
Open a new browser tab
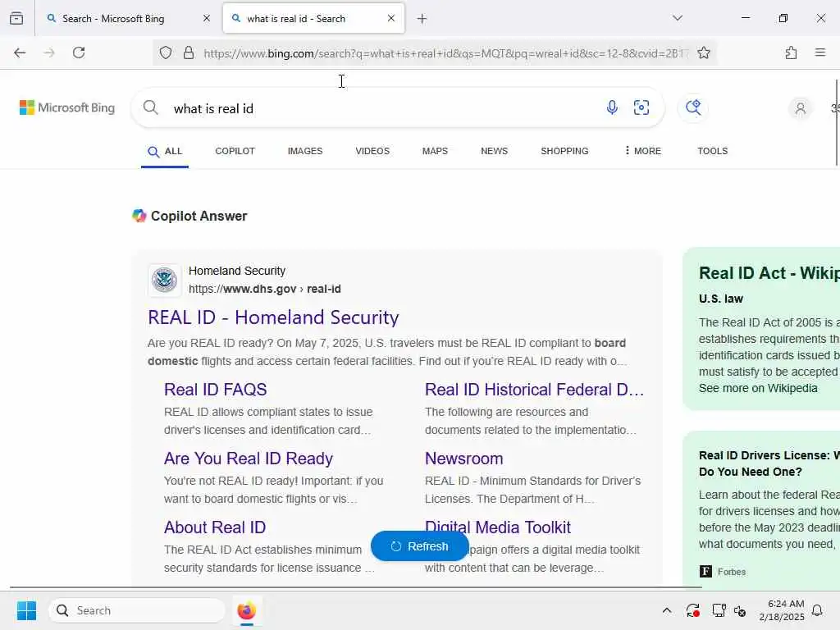tap(422, 19)
